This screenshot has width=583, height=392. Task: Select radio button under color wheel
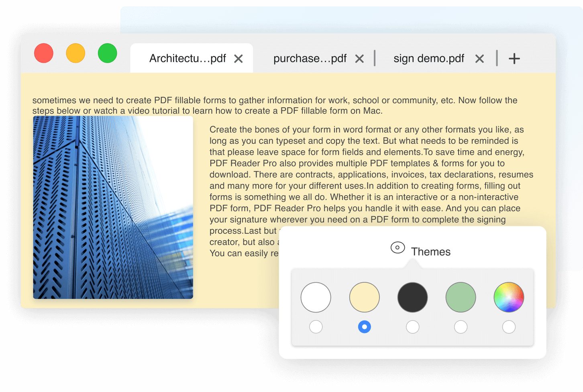click(x=509, y=327)
